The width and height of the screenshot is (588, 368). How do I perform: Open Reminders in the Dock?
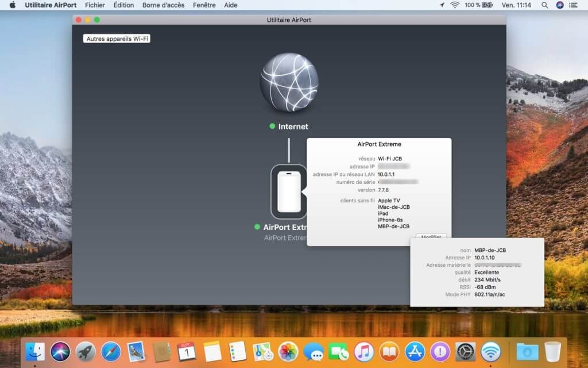click(237, 352)
